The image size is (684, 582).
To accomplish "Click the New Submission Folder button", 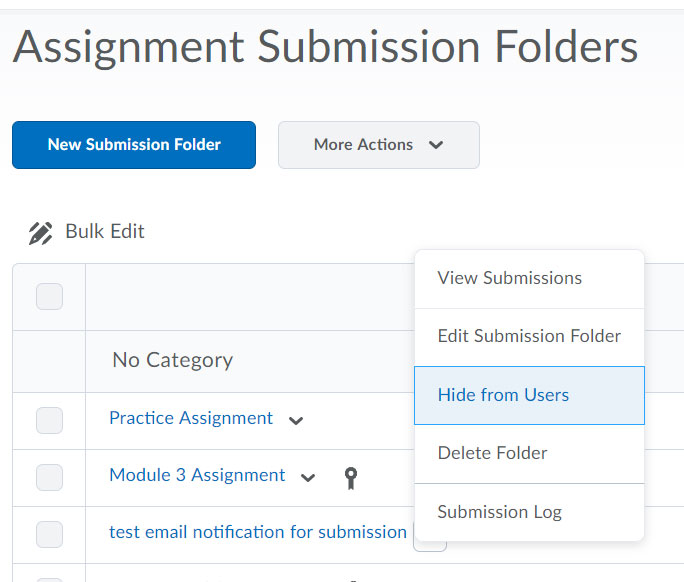I will point(134,145).
